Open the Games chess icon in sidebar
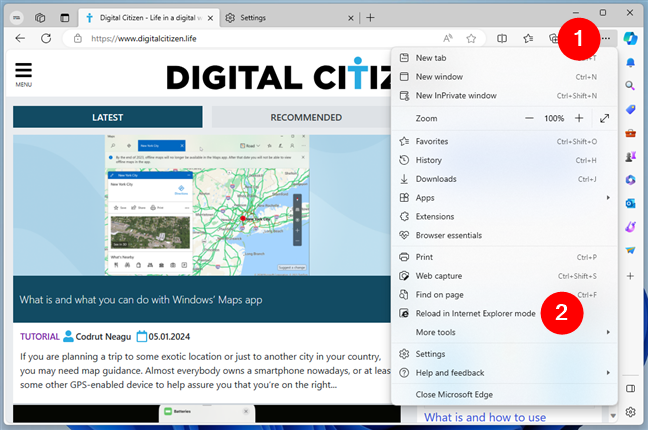The image size is (648, 430). point(630,156)
